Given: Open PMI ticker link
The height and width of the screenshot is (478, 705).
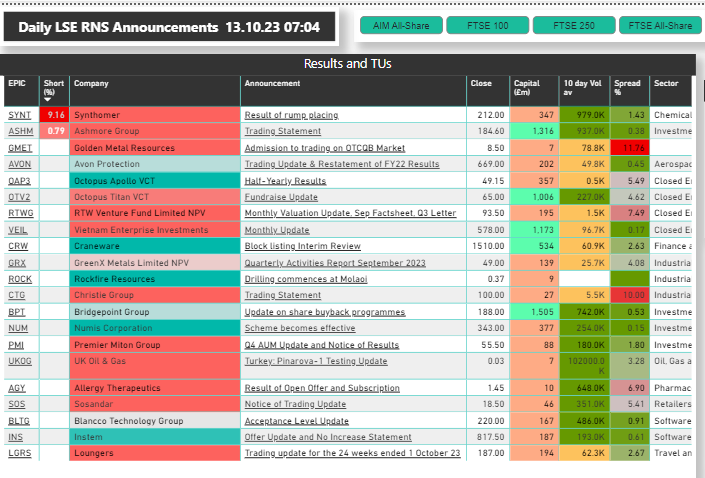Looking at the screenshot, I should click(16, 345).
